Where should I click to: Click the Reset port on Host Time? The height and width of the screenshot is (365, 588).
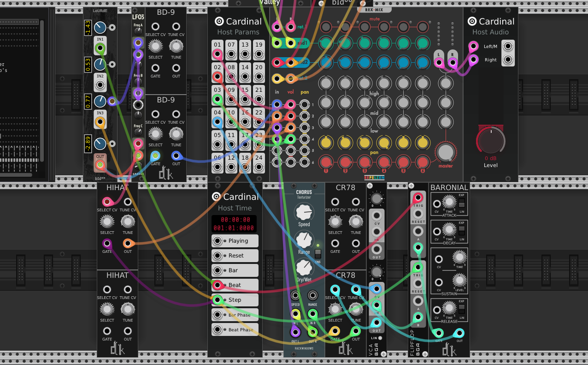[x=218, y=256]
